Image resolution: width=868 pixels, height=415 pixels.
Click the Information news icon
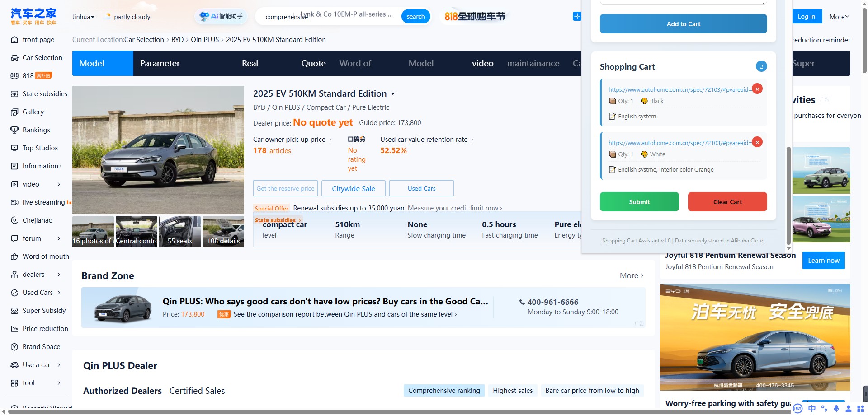click(x=14, y=166)
